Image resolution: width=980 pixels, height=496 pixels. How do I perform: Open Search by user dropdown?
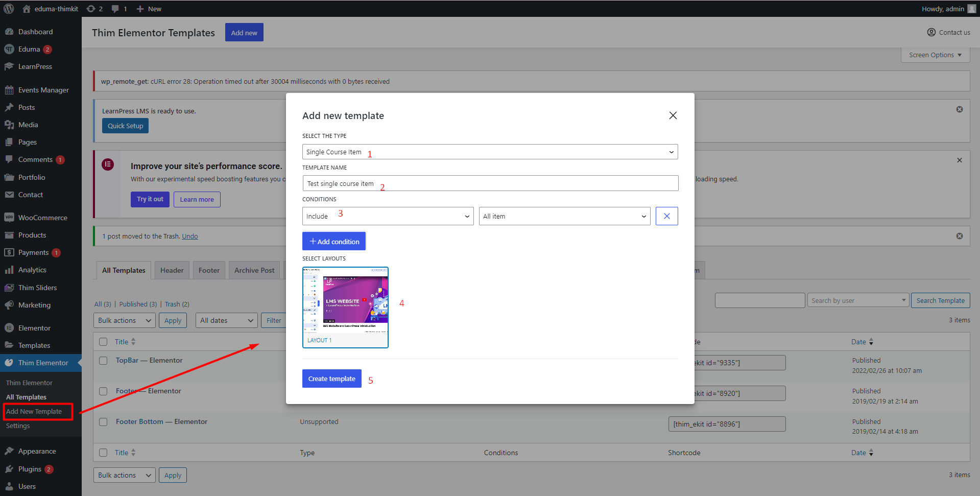pos(858,300)
